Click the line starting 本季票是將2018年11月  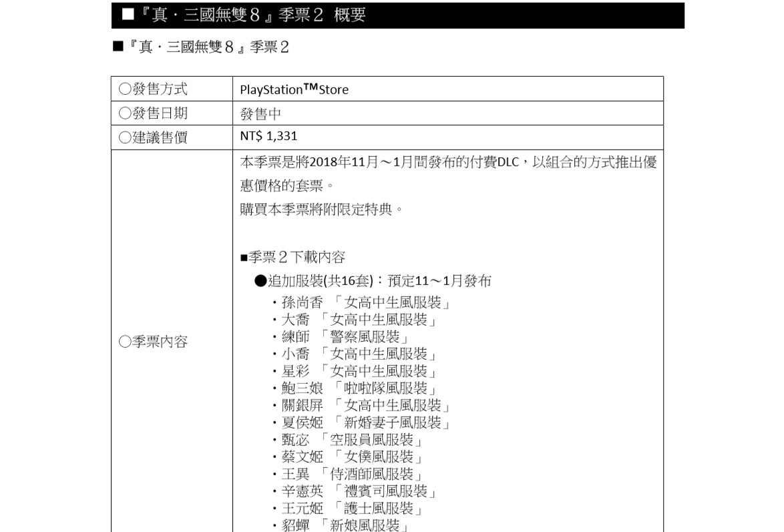click(x=448, y=162)
